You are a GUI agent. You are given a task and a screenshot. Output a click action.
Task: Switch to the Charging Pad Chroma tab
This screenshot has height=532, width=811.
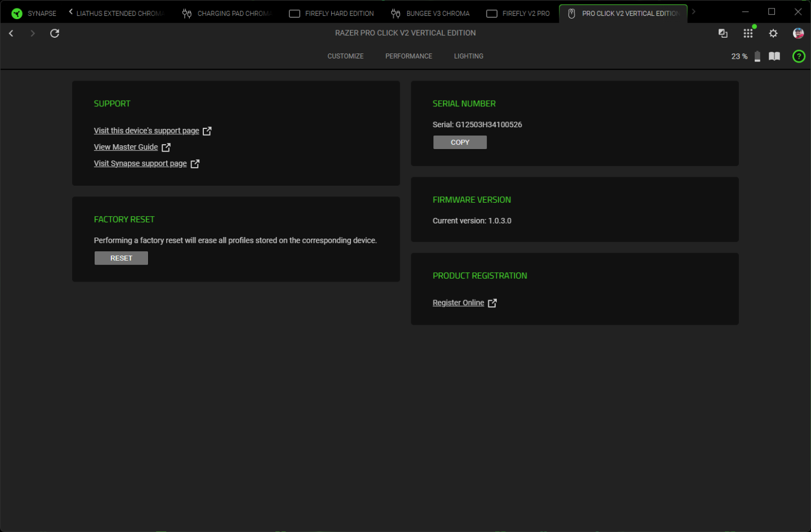click(227, 14)
